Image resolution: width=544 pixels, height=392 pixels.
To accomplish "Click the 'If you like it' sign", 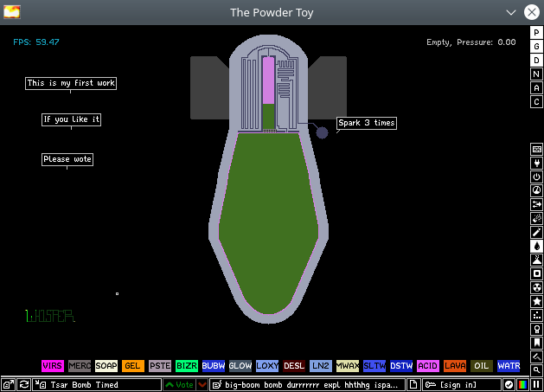I will (71, 119).
